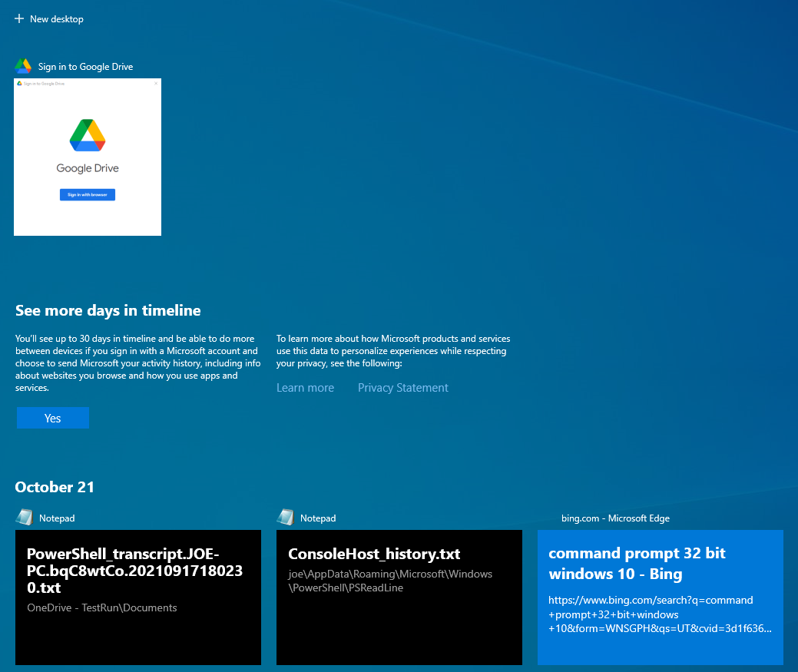Screen dimensions: 798x672
Task: Click the Notepad label above ConsoleHost_history card
Action: 318,518
